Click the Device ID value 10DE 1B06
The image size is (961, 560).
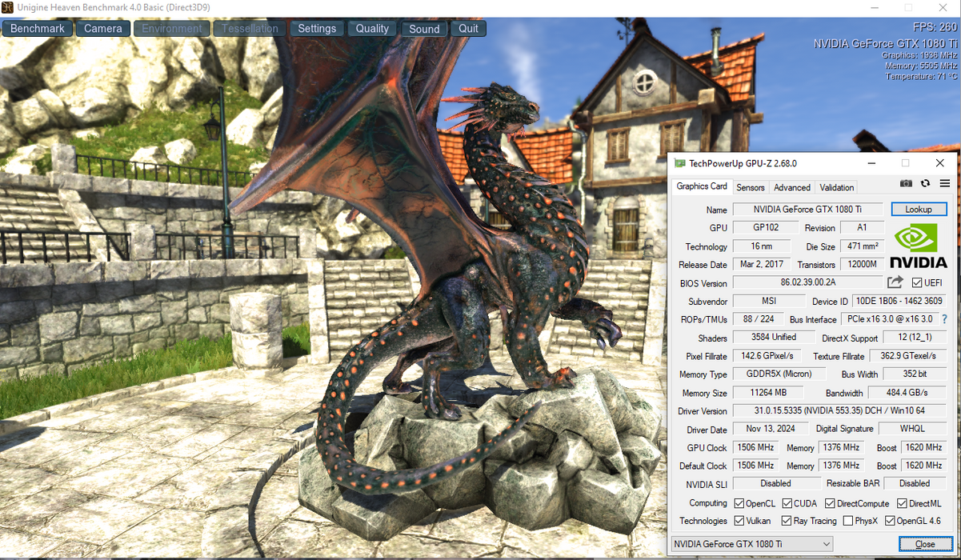pos(899,301)
